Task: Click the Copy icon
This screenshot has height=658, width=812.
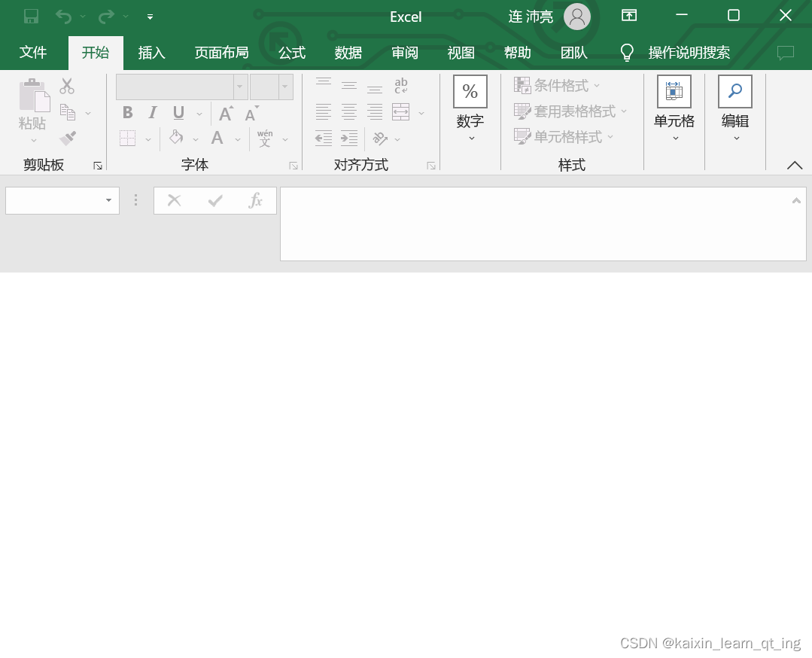Action: tap(66, 111)
